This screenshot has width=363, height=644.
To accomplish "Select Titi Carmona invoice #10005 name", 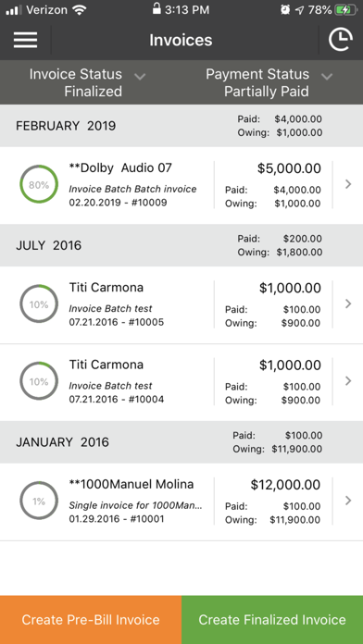I will 106,287.
